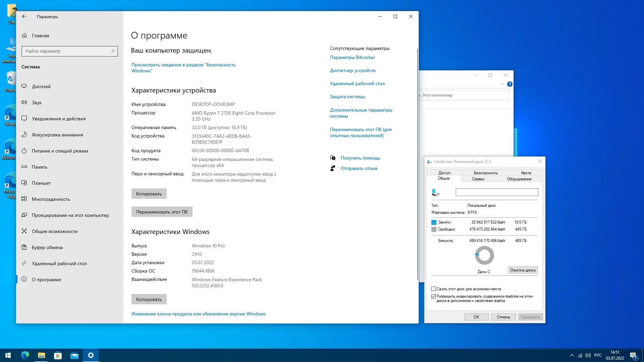Viewport: 644px width, 362px height.
Task: Click the Home icon in Settings sidebar
Action: [x=24, y=36]
